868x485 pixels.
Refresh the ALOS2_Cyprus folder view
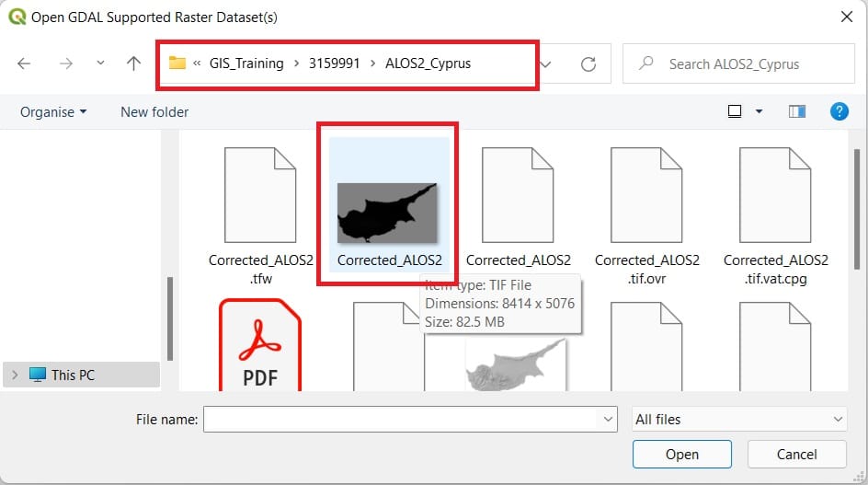point(588,64)
